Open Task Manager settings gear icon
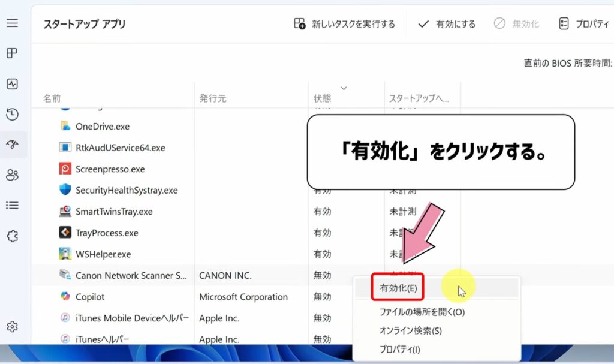614x364 pixels. point(12,327)
